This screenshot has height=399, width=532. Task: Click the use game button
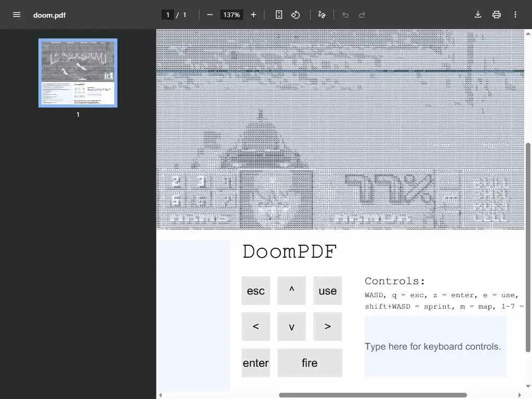pyautogui.click(x=327, y=291)
